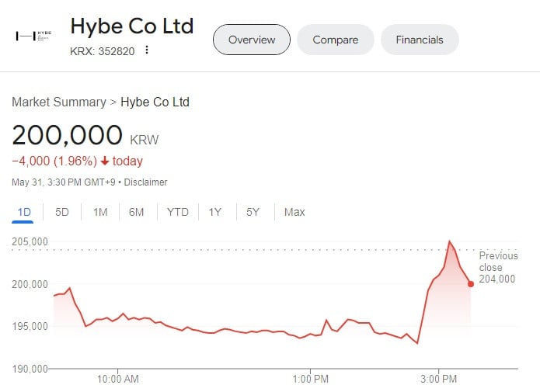Open the Disclaimer link
540x392 pixels.
coord(146,182)
